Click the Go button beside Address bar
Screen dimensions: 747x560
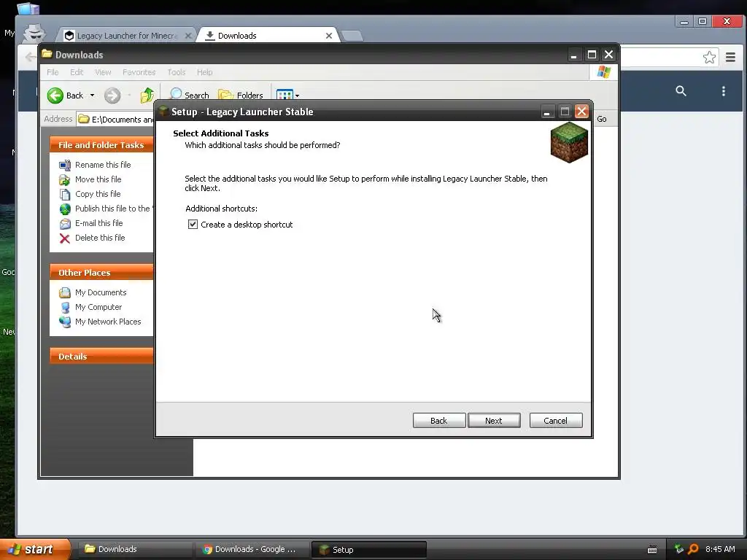[602, 119]
